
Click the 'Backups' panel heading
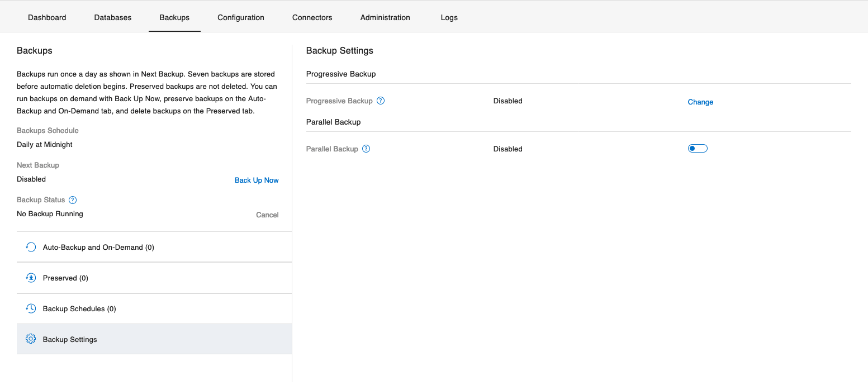[x=35, y=50]
